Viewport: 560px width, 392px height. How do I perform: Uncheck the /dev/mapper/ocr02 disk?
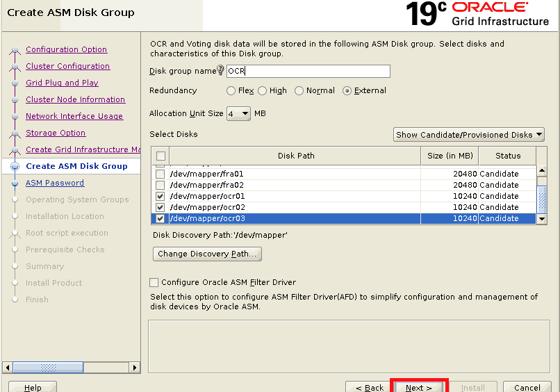point(160,207)
